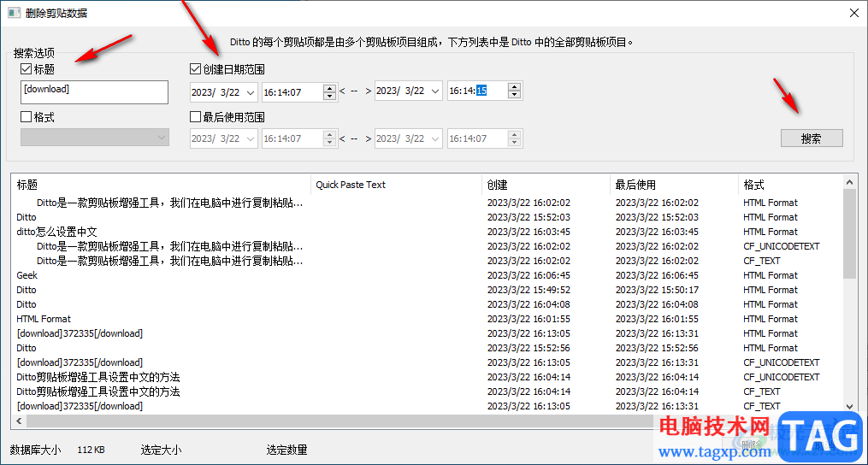Select the Ditto是一款剪贴板增强工具 row with CF_UNICODETEXT
This screenshot has height=465, width=868.
coord(427,246)
